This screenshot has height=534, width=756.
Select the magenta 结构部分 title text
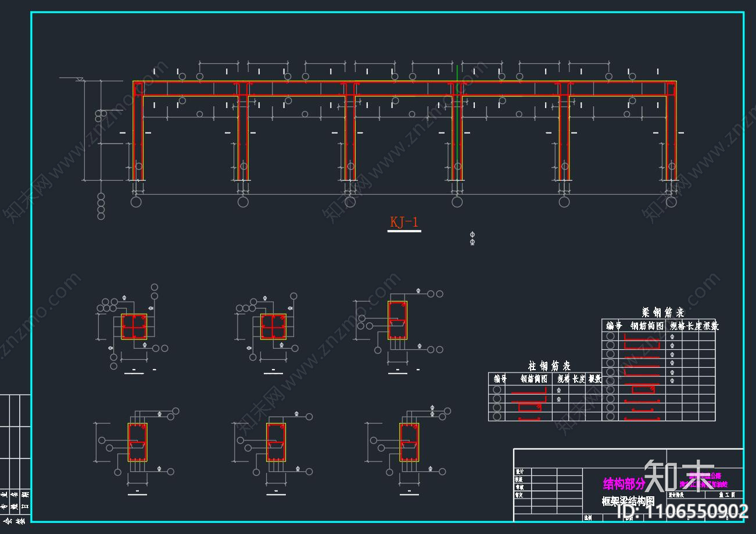pos(624,483)
